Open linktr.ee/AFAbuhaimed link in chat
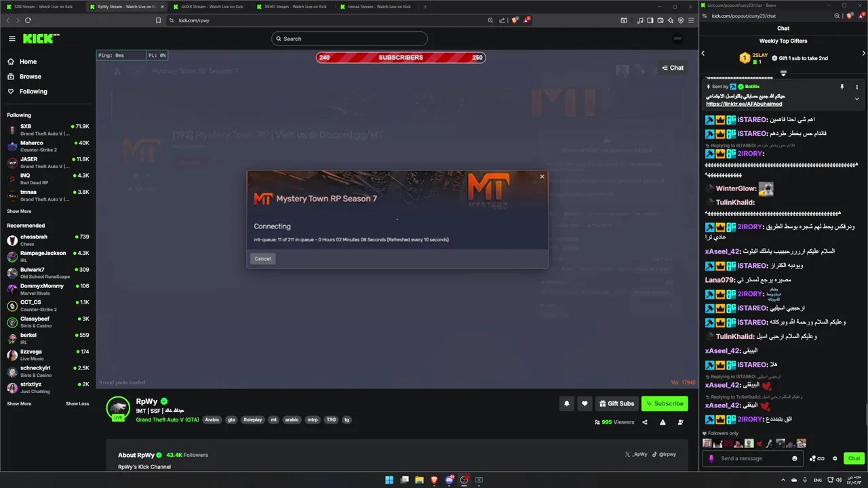The height and width of the screenshot is (488, 868). 744,104
